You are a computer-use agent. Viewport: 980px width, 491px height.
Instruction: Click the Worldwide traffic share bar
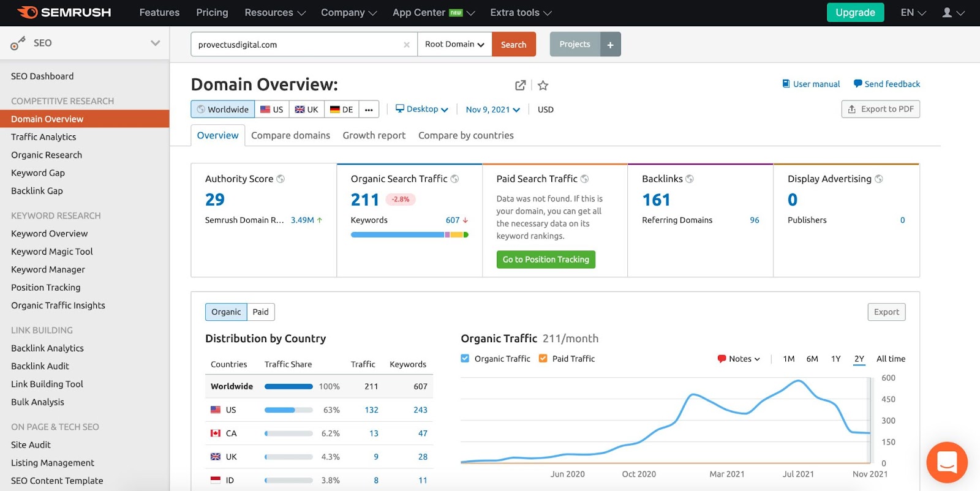(288, 387)
